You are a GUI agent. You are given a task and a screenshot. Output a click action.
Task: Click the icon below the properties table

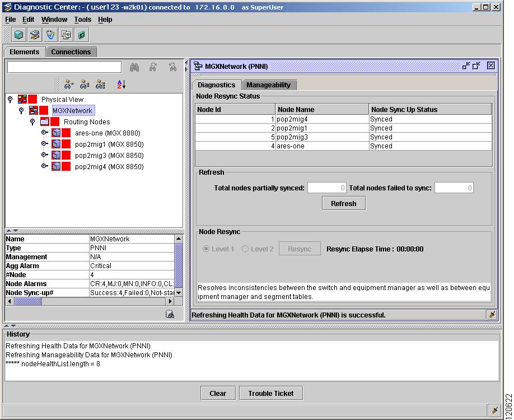[x=170, y=314]
